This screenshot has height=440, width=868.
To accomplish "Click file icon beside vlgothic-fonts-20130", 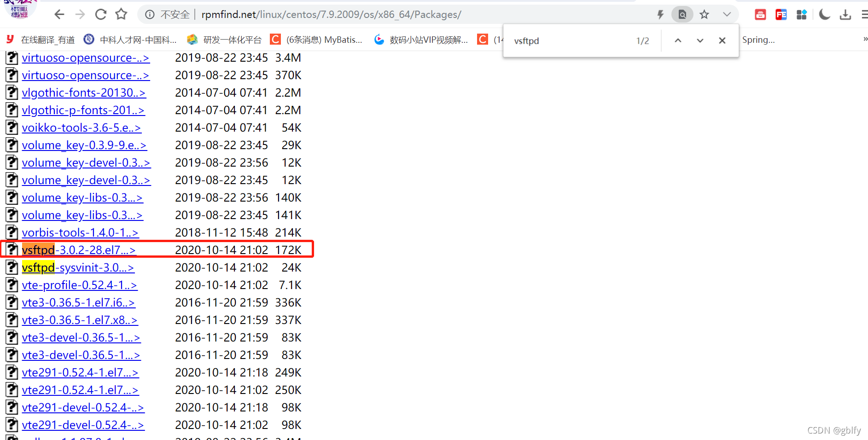I will click(12, 92).
